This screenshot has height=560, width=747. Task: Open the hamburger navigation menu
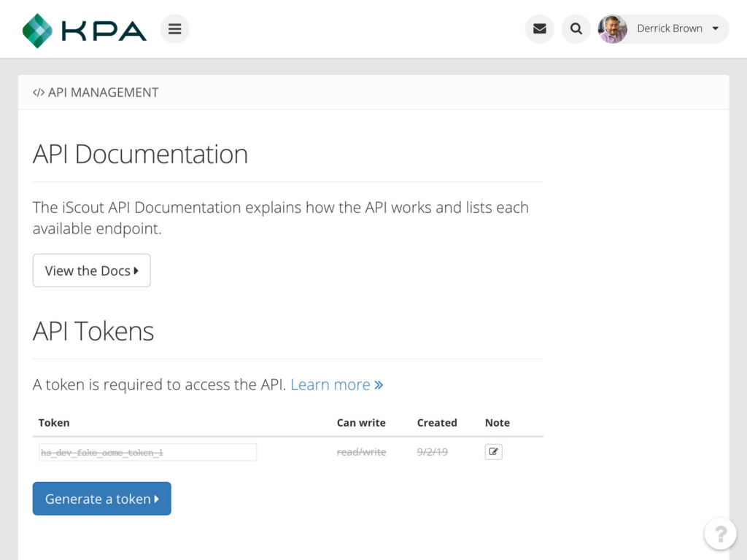[x=174, y=28]
